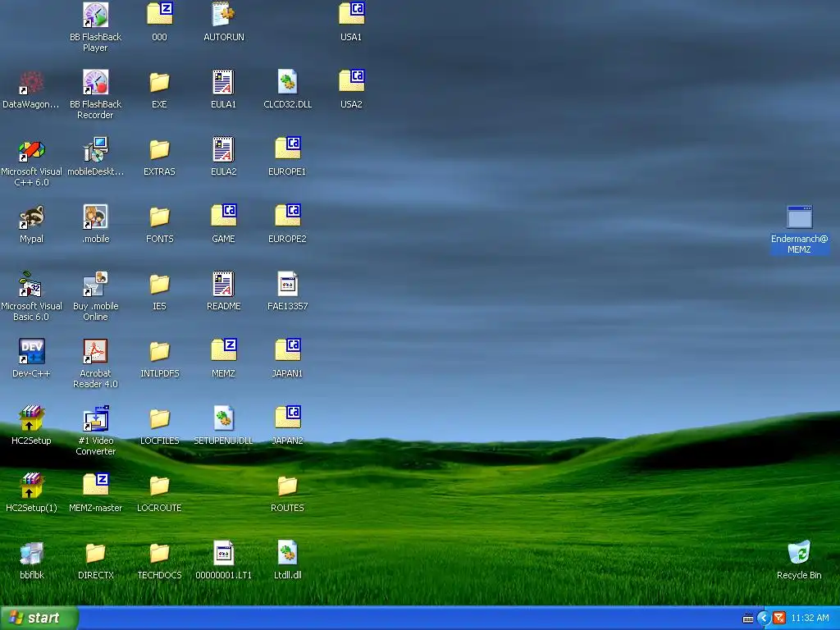
Task: Click the DataWagon desktop shortcut
Action: (x=31, y=82)
